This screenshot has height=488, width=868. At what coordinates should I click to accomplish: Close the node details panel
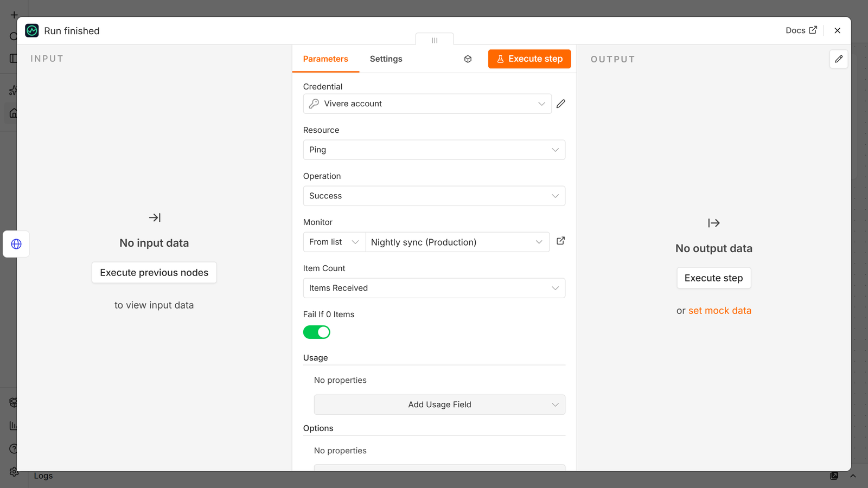838,30
